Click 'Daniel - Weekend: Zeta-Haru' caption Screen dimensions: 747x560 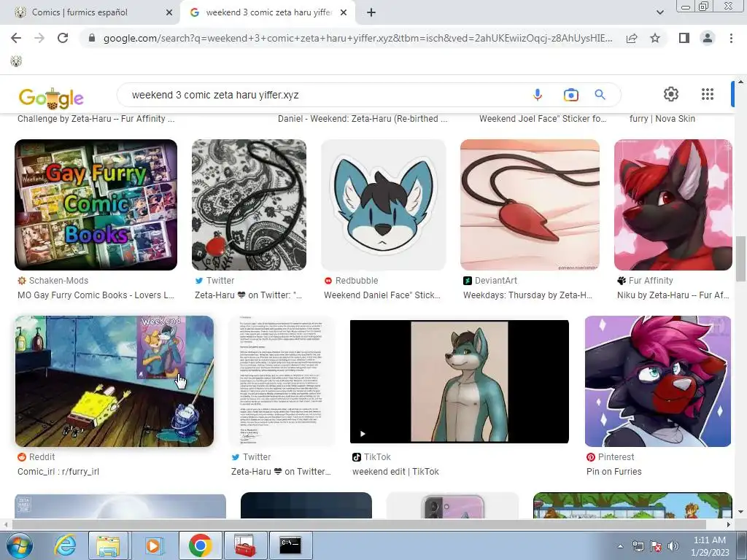pos(363,119)
